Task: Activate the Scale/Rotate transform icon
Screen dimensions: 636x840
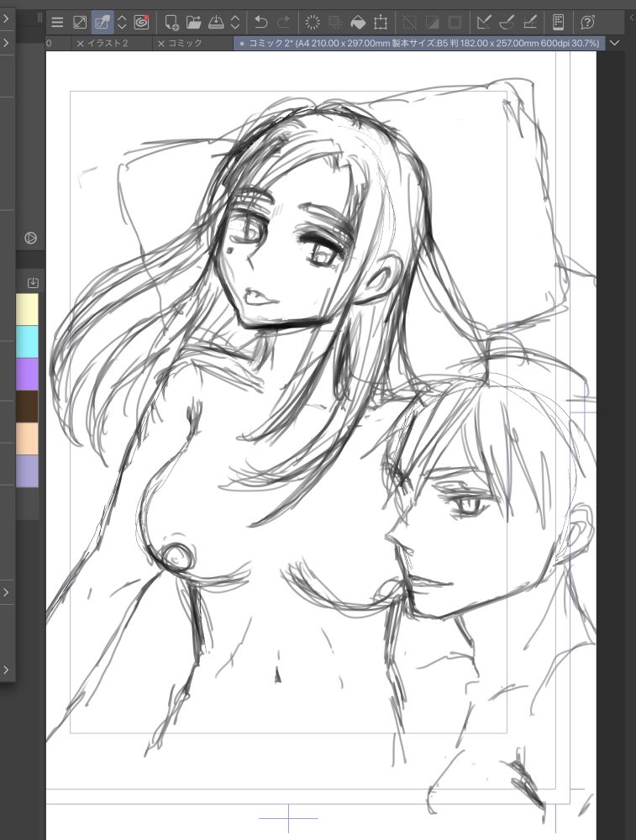Action: pos(381,23)
